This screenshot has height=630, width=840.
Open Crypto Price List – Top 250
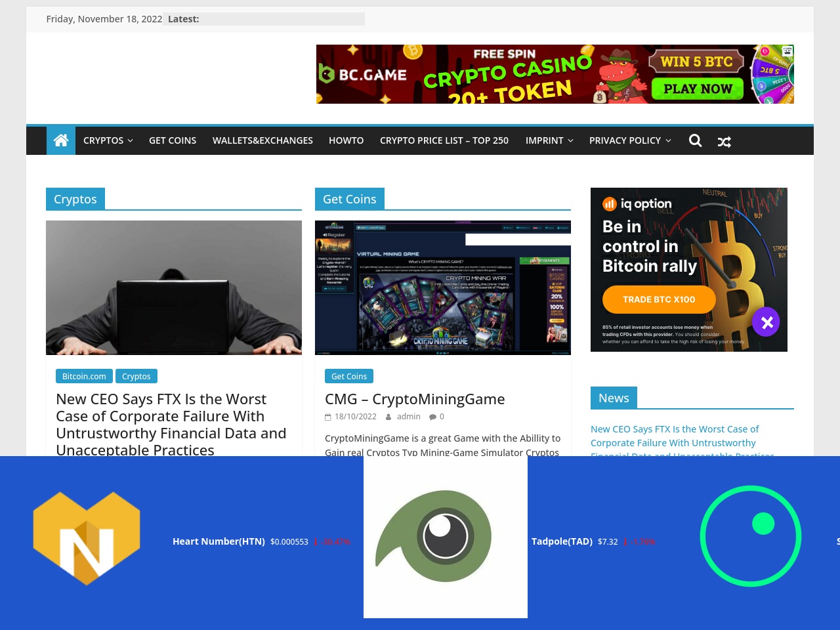[444, 140]
